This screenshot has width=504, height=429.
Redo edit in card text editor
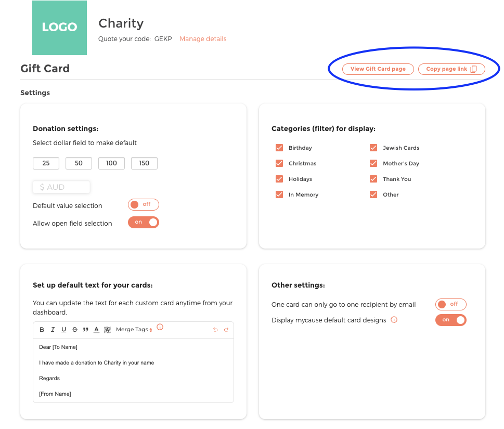226,329
